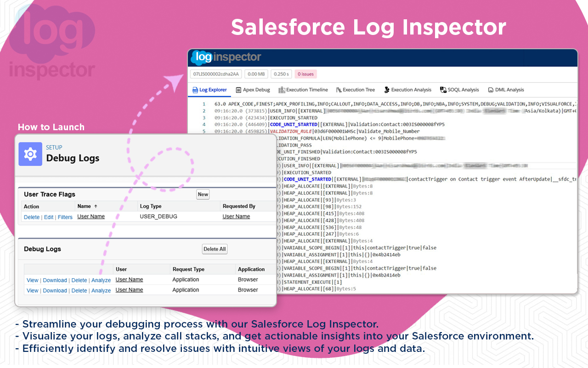The image size is (588, 368).
Task: Click the STATEMENT_EXECUTE [1] log line
Action: (310, 282)
